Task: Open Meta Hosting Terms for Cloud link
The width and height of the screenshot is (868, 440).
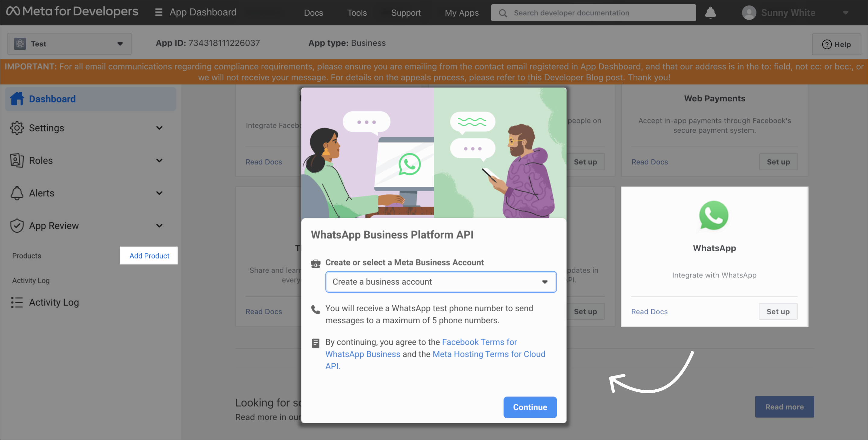Action: (488, 354)
